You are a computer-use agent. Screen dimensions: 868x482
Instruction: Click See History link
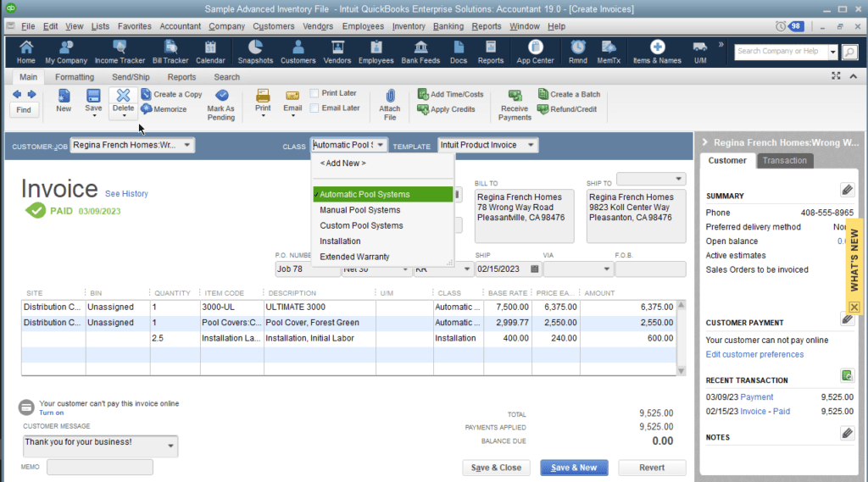tap(126, 194)
